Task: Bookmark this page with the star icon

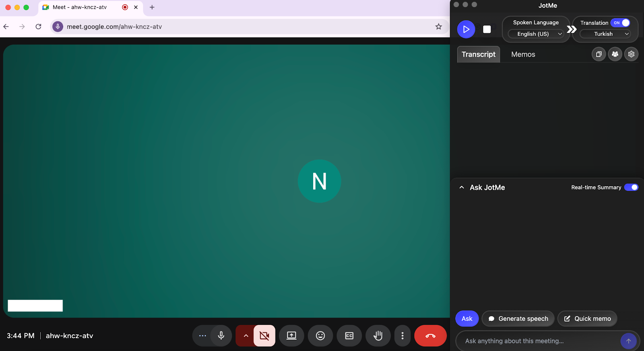Action: coord(438,27)
